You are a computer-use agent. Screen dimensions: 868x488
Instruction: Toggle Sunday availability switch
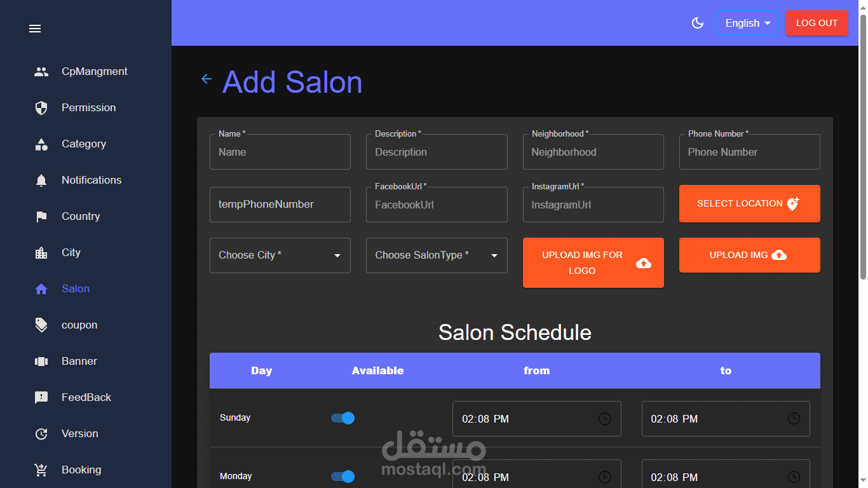[x=343, y=418]
